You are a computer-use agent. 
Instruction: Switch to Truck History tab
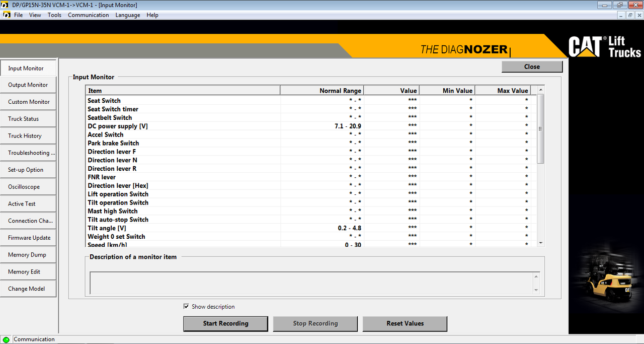pyautogui.click(x=28, y=136)
